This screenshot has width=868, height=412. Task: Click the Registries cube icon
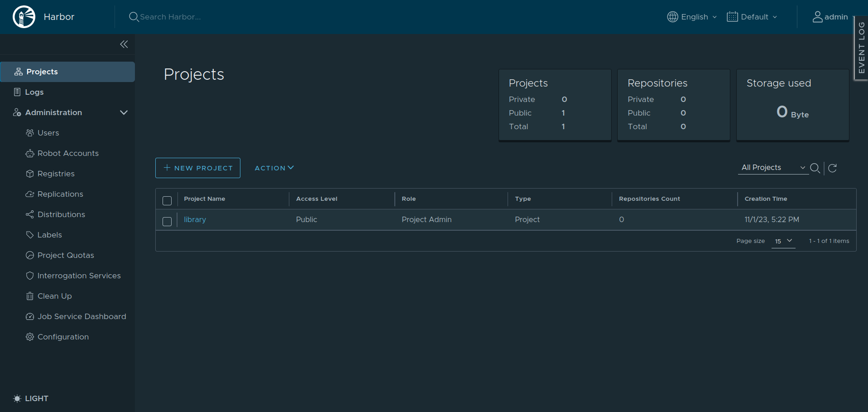click(x=30, y=174)
